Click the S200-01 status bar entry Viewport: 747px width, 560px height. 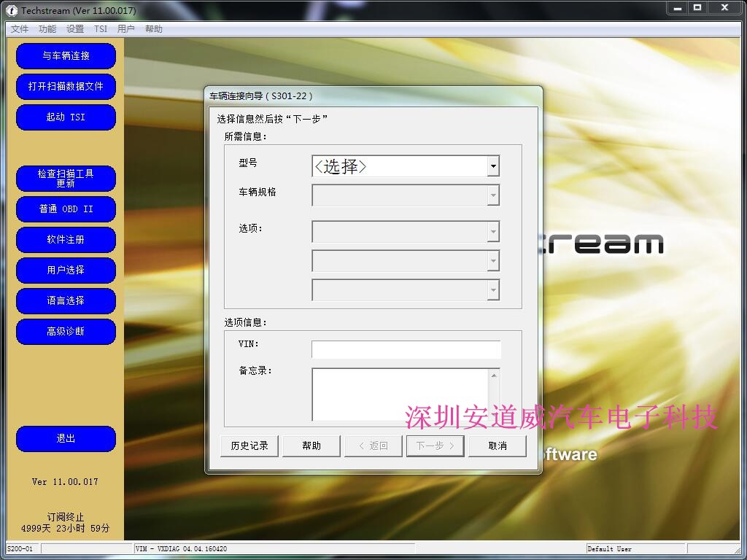click(x=20, y=548)
